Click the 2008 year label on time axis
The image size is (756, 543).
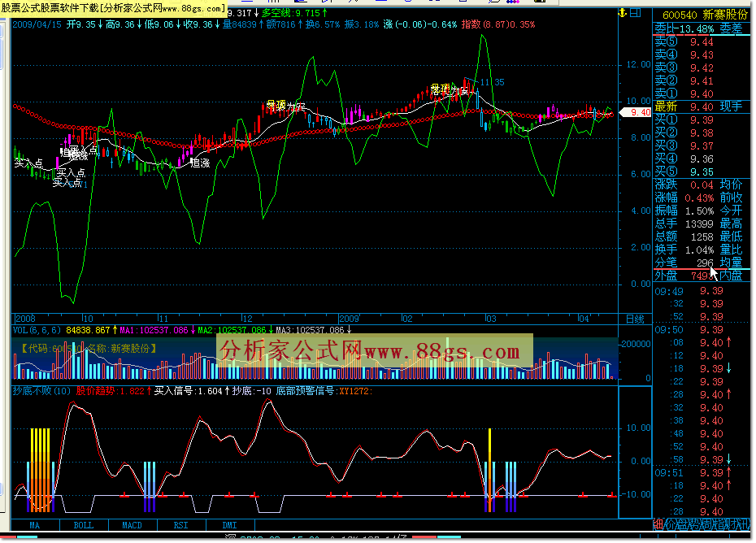coord(25,319)
